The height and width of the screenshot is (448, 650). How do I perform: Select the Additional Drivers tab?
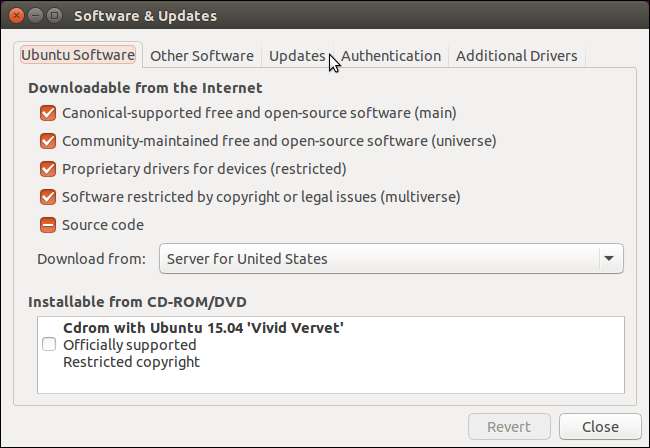pyautogui.click(x=516, y=56)
